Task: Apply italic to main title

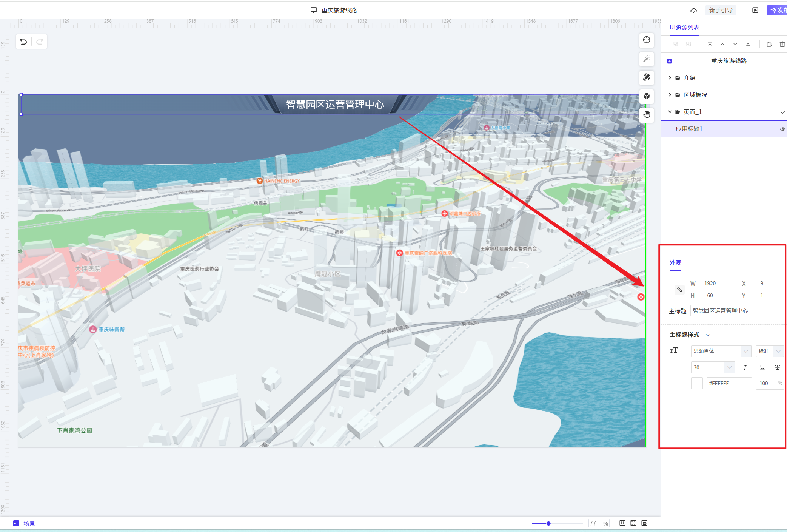Action: (x=745, y=367)
